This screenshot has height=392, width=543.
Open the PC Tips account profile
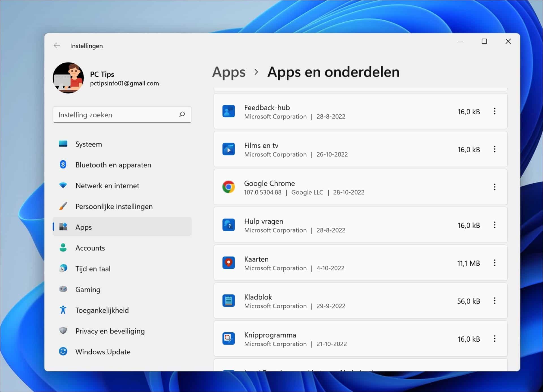click(68, 78)
